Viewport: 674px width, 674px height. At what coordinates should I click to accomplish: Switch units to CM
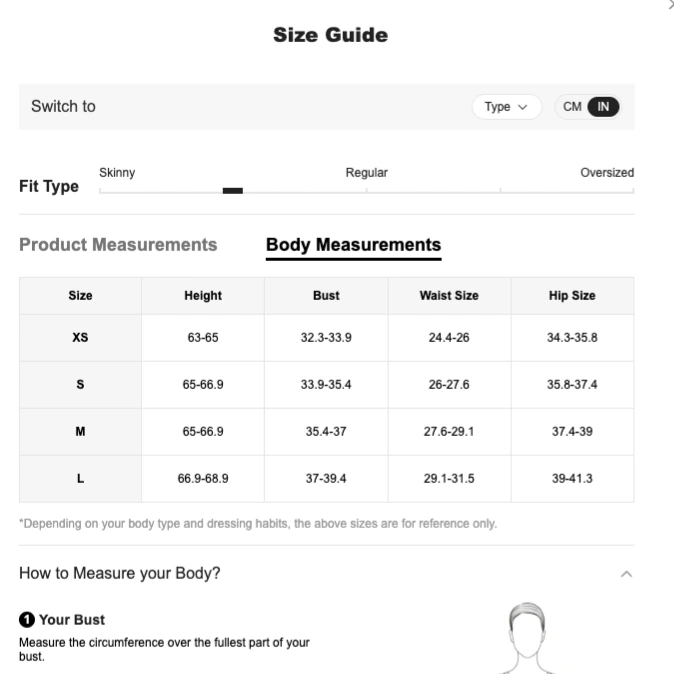(572, 107)
